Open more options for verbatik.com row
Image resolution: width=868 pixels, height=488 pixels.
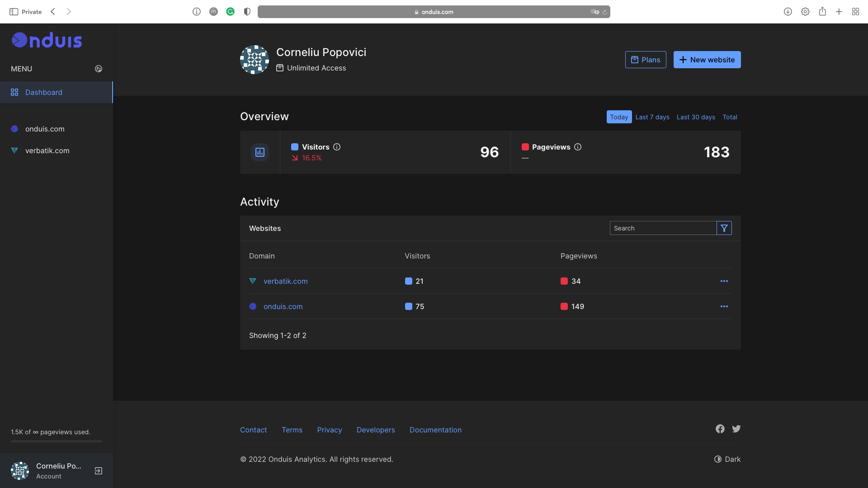(x=724, y=281)
